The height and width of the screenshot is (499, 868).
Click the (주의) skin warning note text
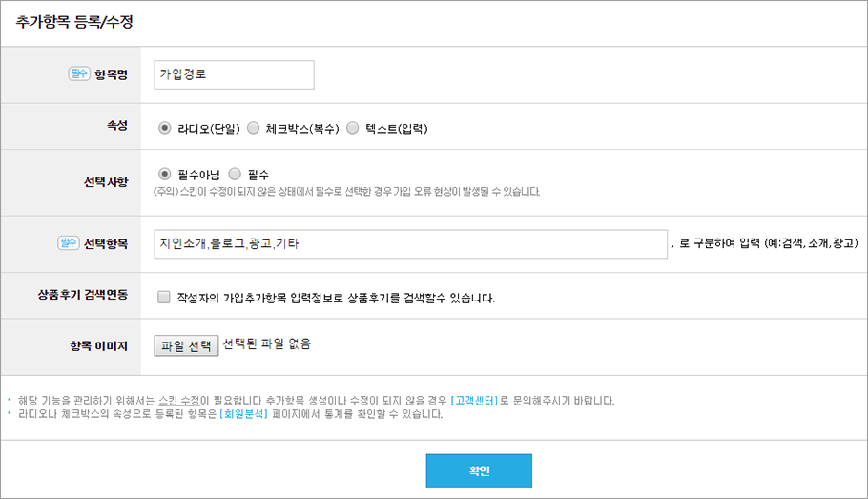pyautogui.click(x=346, y=192)
